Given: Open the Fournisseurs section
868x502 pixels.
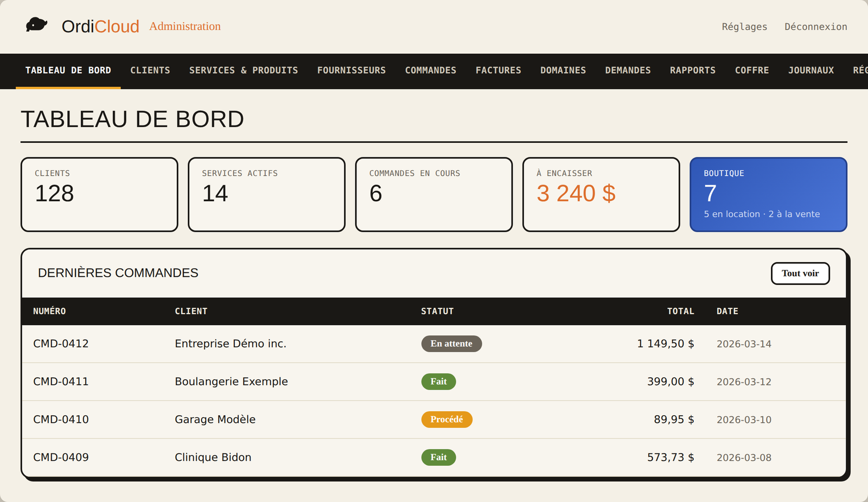Looking at the screenshot, I should pyautogui.click(x=352, y=71).
